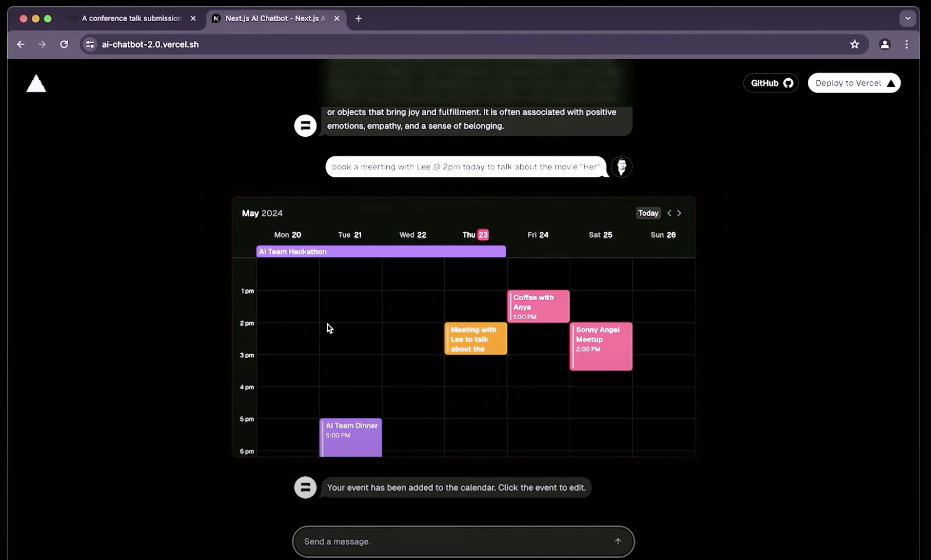Navigate back in browser history
This screenshot has width=931, height=560.
(21, 45)
